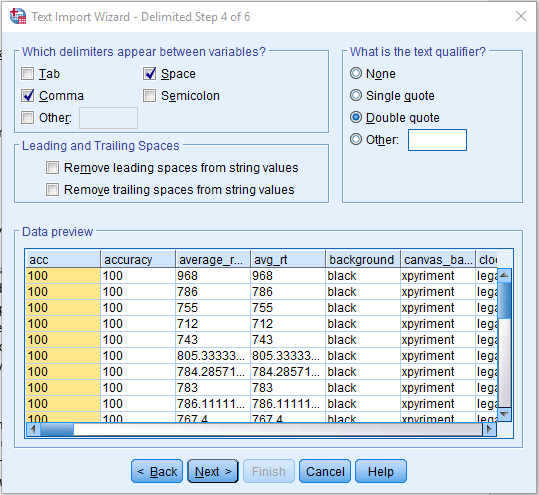Viewport: 539px width, 495px height.
Task: Uncheck the Space delimiter
Action: pyautogui.click(x=150, y=74)
